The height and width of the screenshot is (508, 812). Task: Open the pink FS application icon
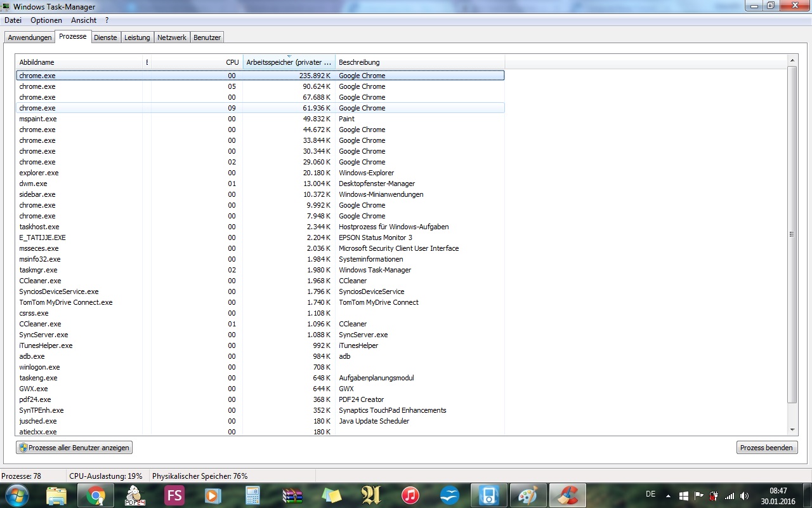click(174, 495)
